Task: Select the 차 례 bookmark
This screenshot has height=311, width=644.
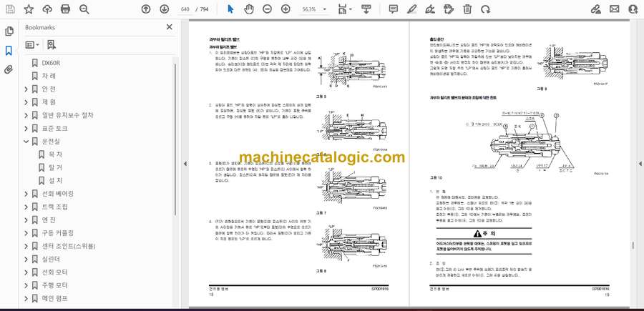Action: click(49, 76)
